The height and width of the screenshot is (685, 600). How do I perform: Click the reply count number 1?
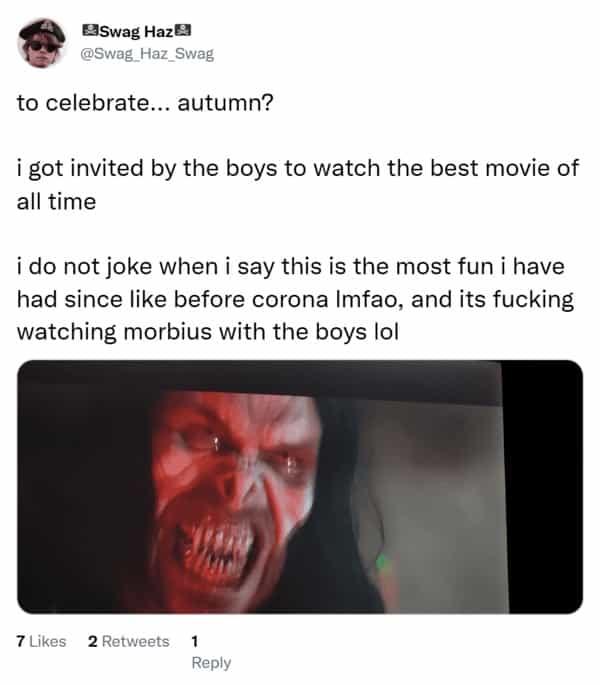tap(195, 641)
